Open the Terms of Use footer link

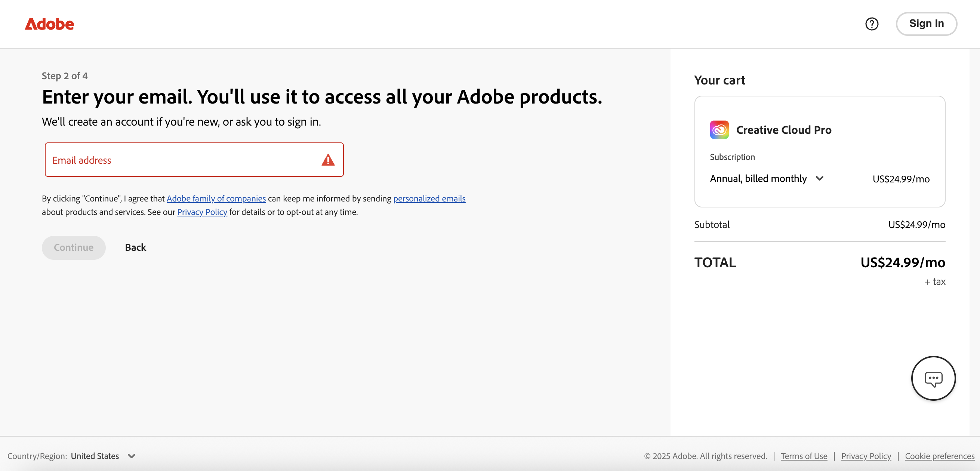pos(804,456)
